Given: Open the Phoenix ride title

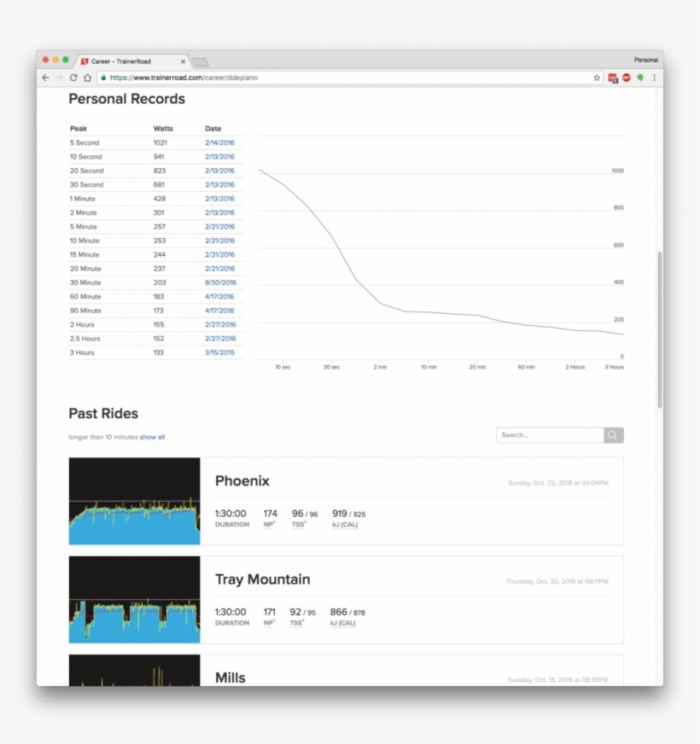Looking at the screenshot, I should (x=242, y=481).
